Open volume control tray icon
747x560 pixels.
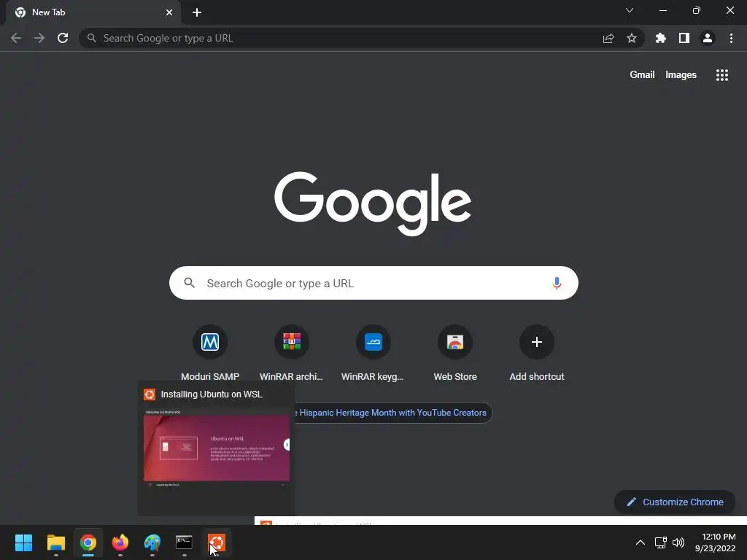[x=678, y=542]
